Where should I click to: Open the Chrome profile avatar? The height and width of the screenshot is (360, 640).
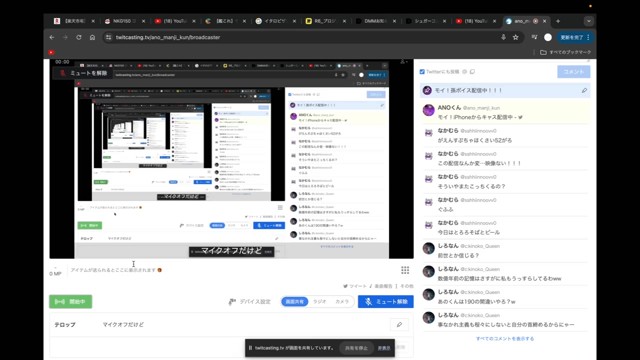click(x=548, y=37)
